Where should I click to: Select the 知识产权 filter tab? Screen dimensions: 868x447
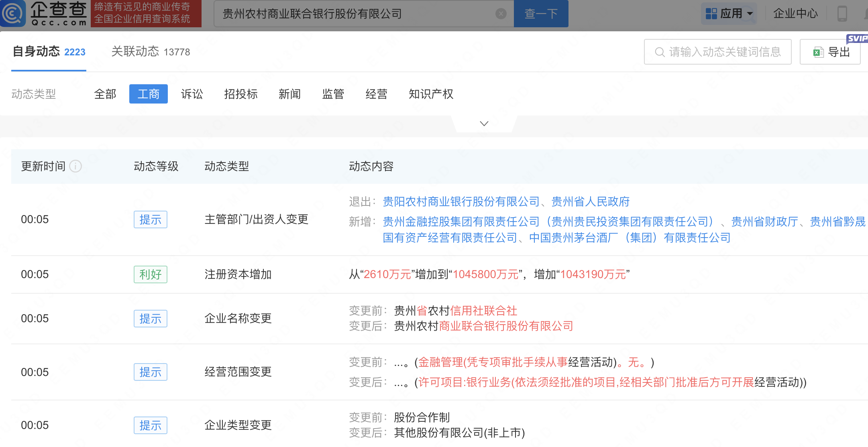pos(431,94)
